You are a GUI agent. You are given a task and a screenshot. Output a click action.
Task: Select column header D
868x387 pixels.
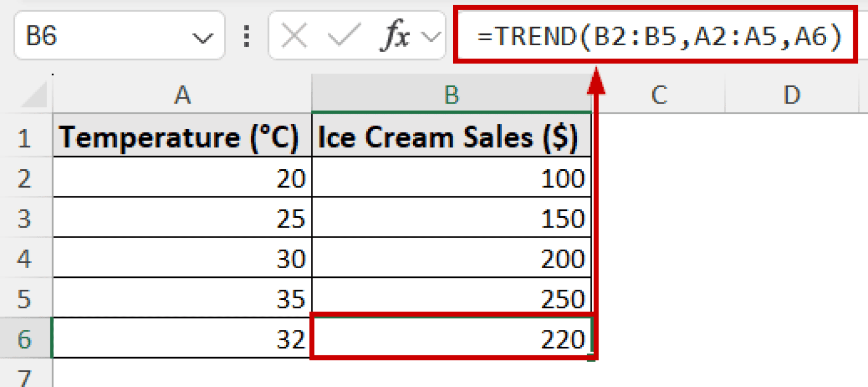tap(791, 94)
